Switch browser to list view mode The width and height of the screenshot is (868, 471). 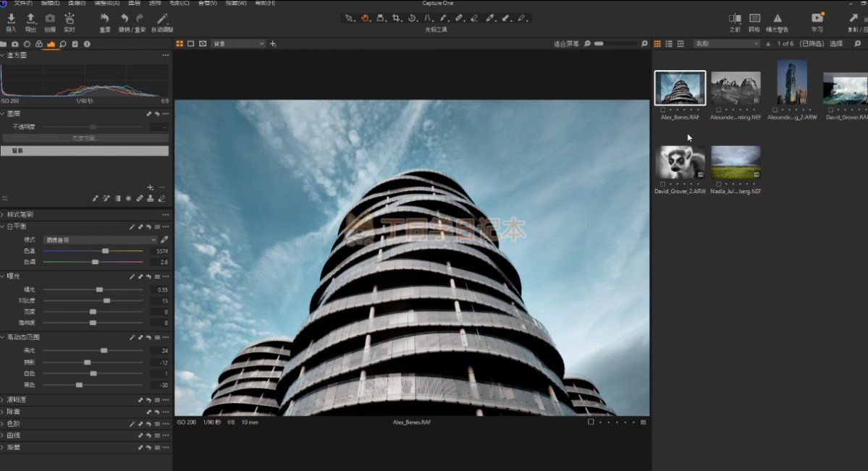click(x=669, y=44)
